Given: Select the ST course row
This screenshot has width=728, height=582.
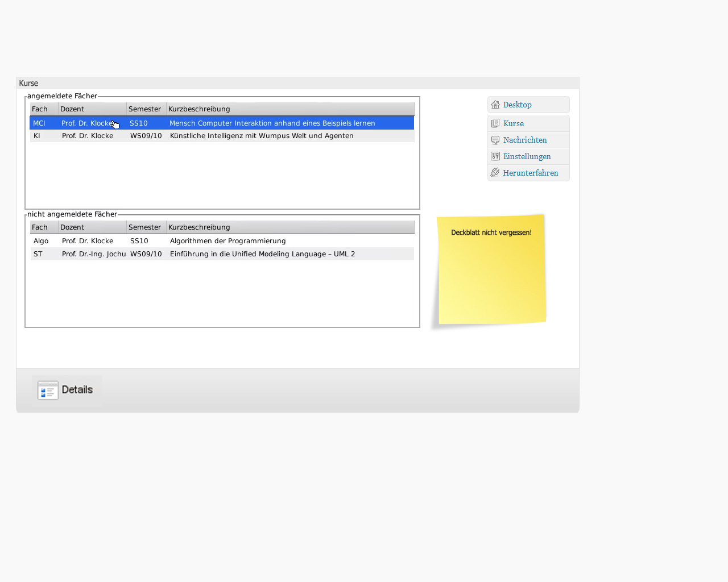Looking at the screenshot, I should click(222, 254).
